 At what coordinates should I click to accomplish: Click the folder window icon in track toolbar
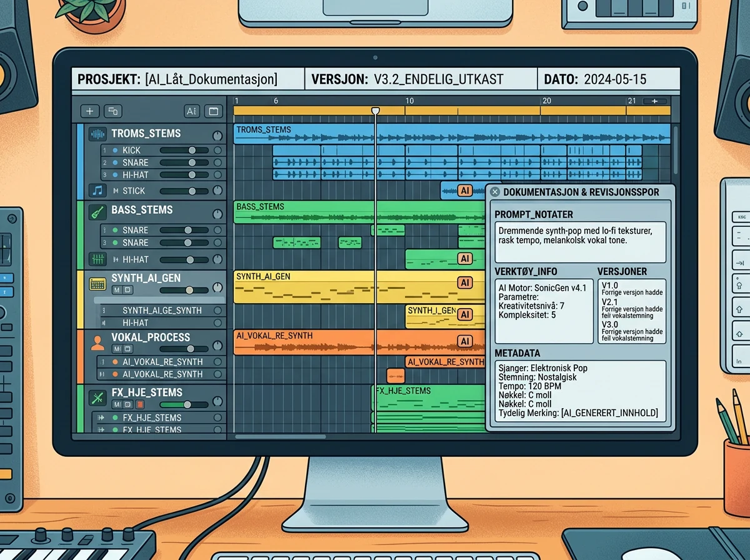click(x=214, y=111)
